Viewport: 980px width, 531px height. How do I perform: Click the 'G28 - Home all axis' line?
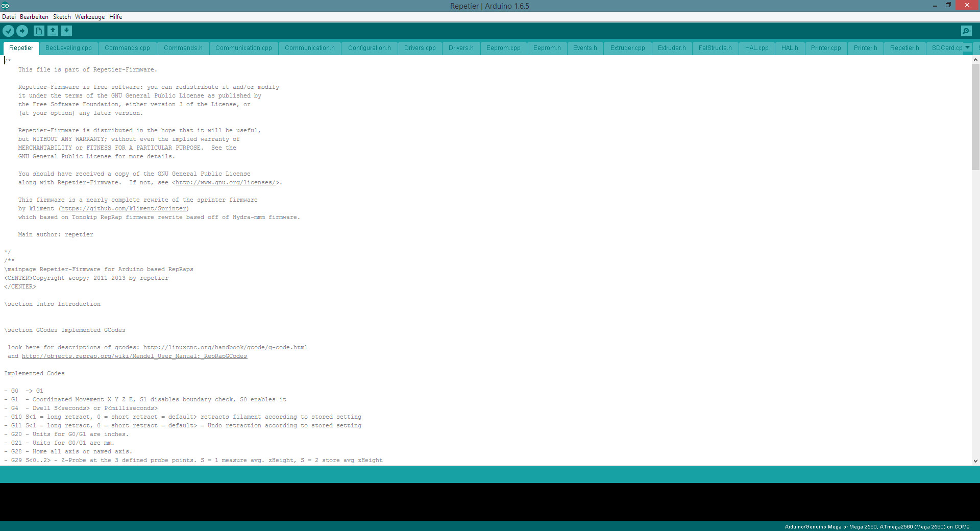pos(68,452)
